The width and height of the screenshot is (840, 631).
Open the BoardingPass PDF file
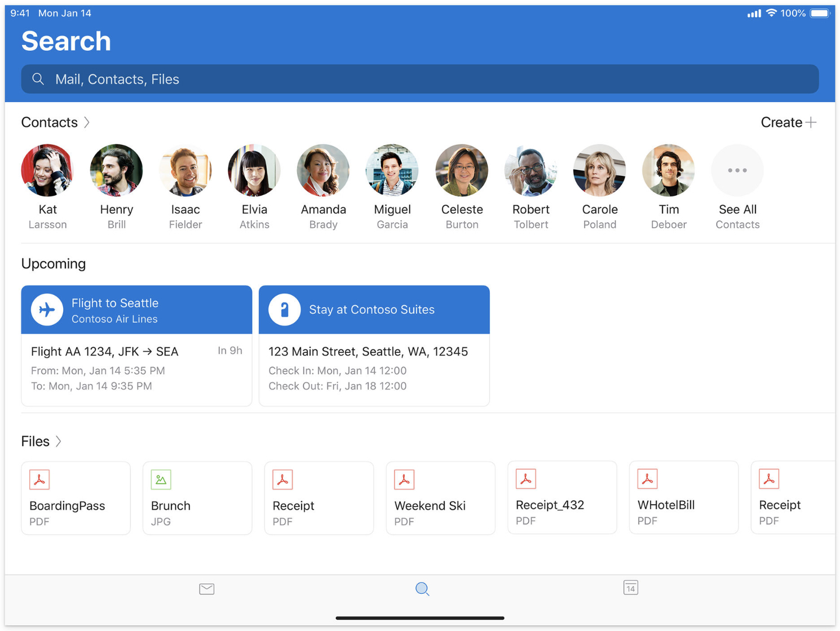tap(76, 498)
